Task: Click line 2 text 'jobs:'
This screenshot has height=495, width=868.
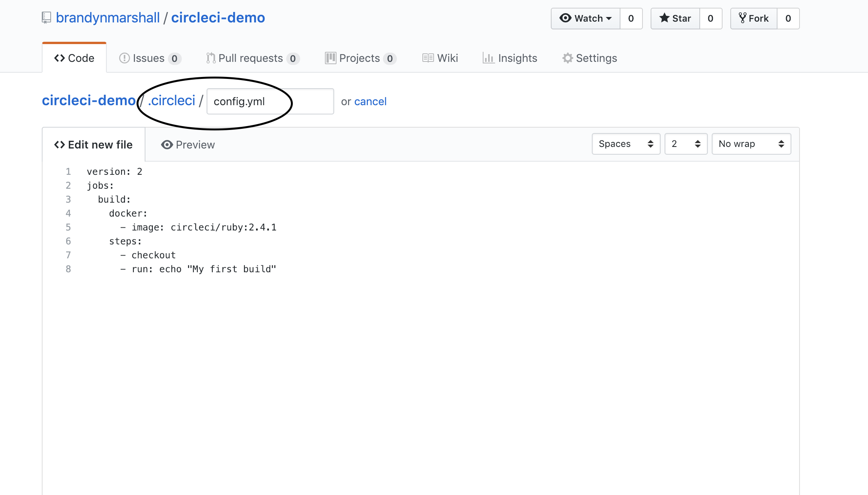Action: click(x=100, y=185)
